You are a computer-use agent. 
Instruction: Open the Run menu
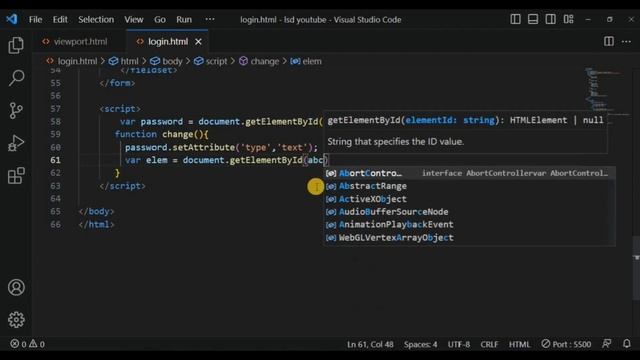pos(184,20)
